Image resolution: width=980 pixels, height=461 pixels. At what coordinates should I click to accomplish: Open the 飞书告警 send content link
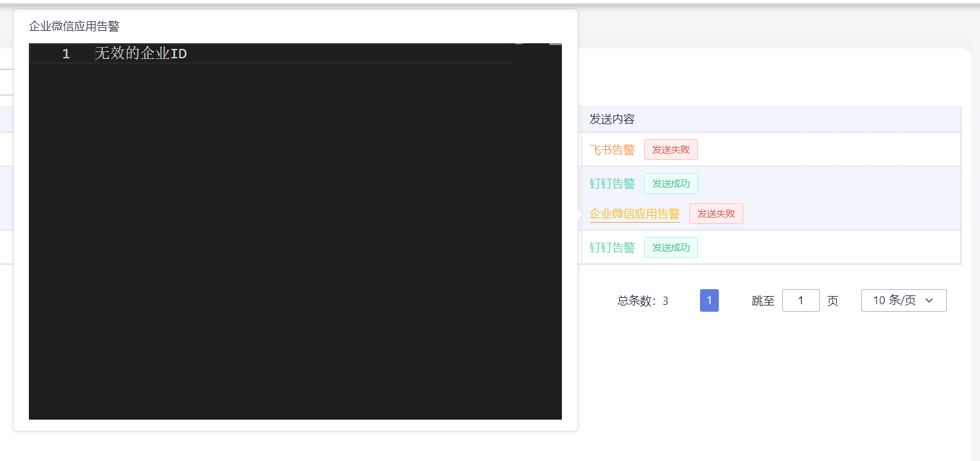(612, 150)
